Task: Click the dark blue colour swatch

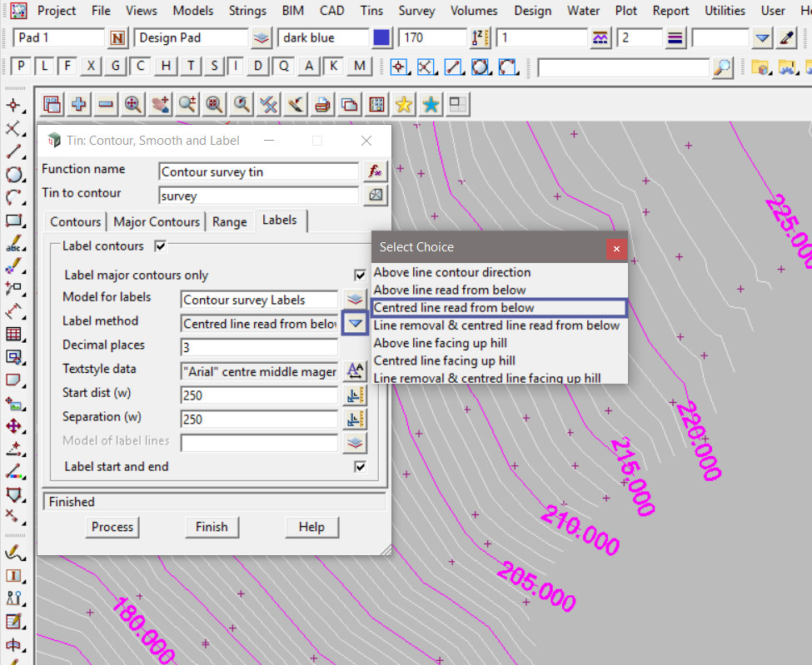Action: (381, 38)
